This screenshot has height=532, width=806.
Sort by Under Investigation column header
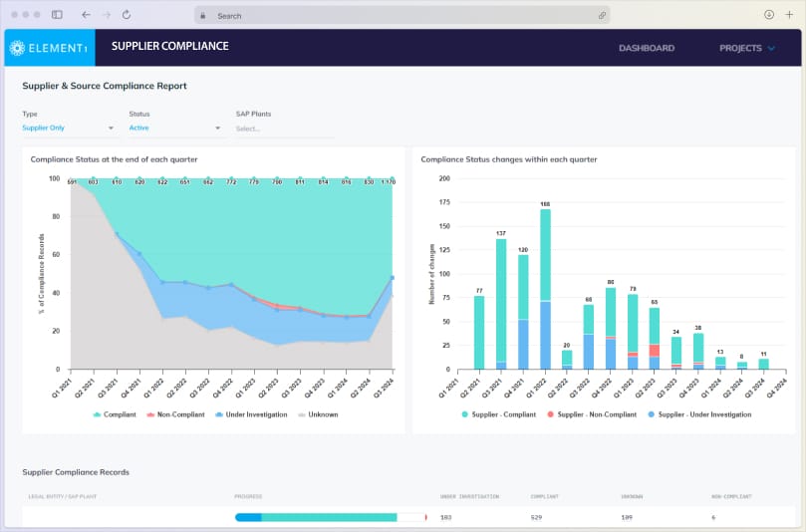pos(469,495)
